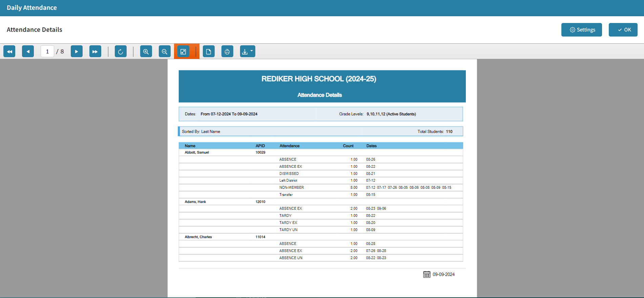Click the calendar icon beside 09-09-2024

pos(427,274)
